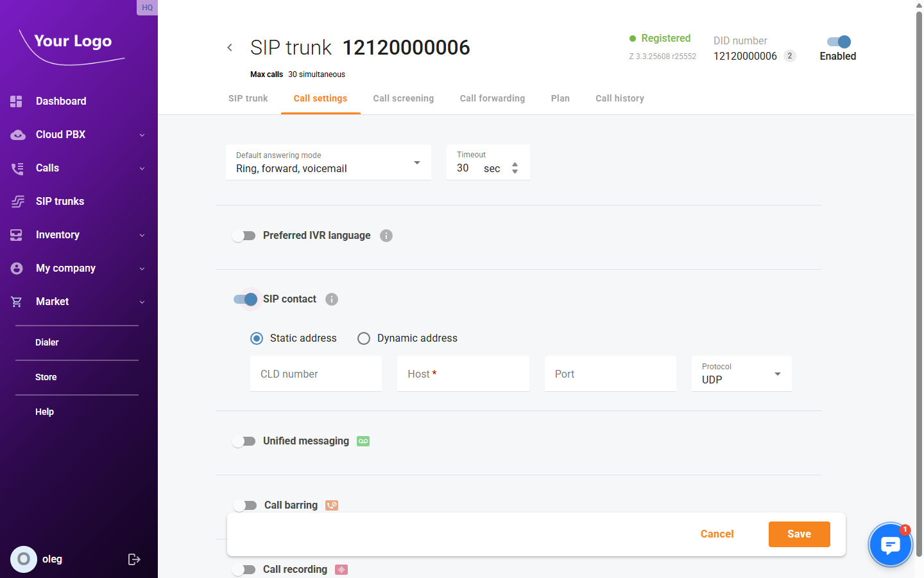Screen dimensions: 924x578
Task: Switch to the Call history tab
Action: pyautogui.click(x=619, y=98)
